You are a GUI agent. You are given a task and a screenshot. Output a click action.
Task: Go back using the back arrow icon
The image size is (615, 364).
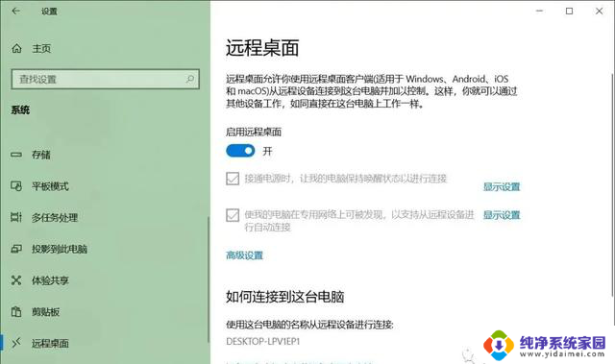[16, 11]
